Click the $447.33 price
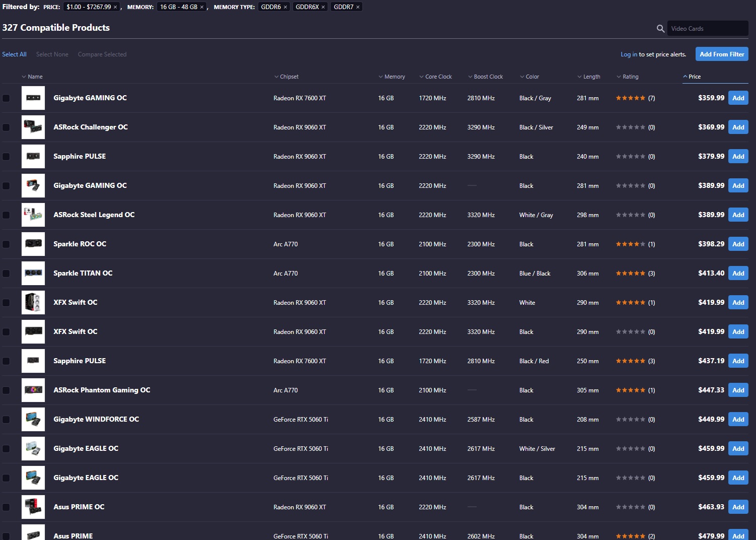The height and width of the screenshot is (540, 756). [x=711, y=390]
